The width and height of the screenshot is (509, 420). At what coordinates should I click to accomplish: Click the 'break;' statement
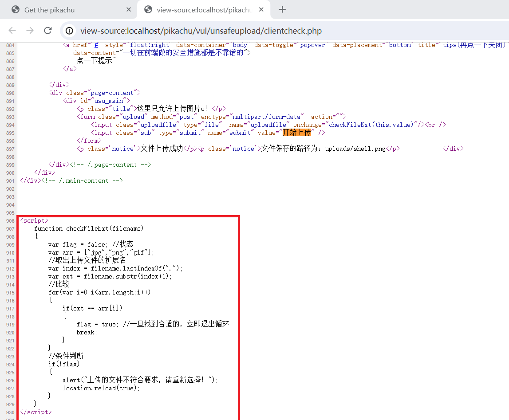pos(87,333)
